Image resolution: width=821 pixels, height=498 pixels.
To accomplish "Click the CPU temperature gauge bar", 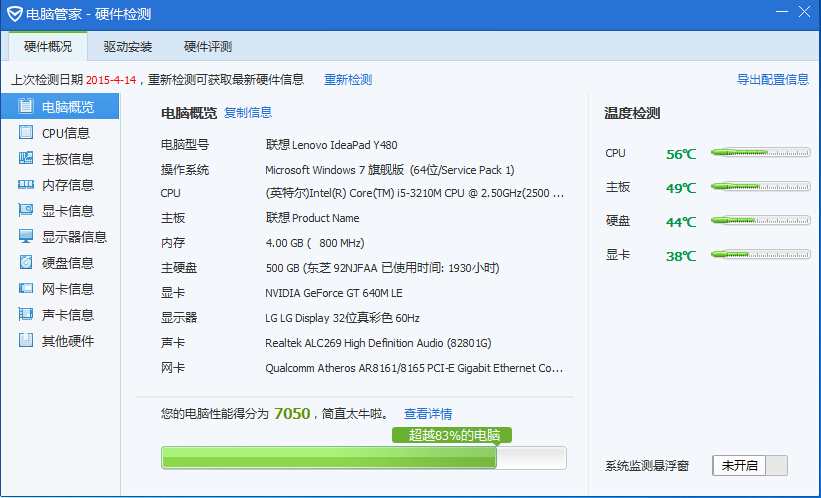I will tap(760, 153).
